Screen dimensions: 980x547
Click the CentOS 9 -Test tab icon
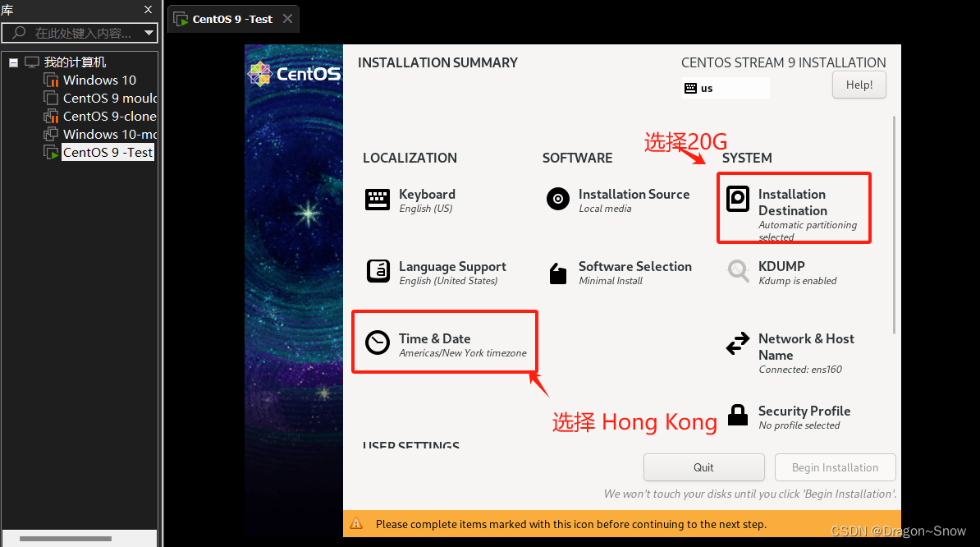coord(181,20)
